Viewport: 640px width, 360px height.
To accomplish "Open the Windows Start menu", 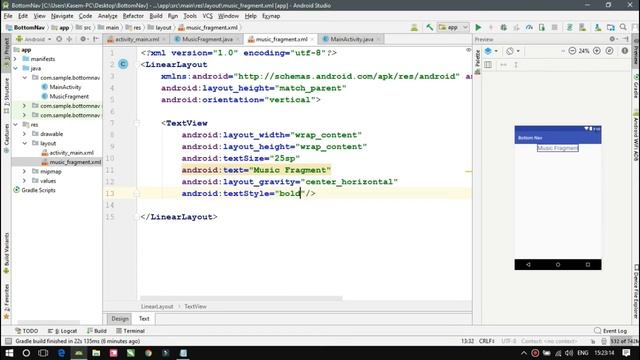I will (x=9, y=353).
